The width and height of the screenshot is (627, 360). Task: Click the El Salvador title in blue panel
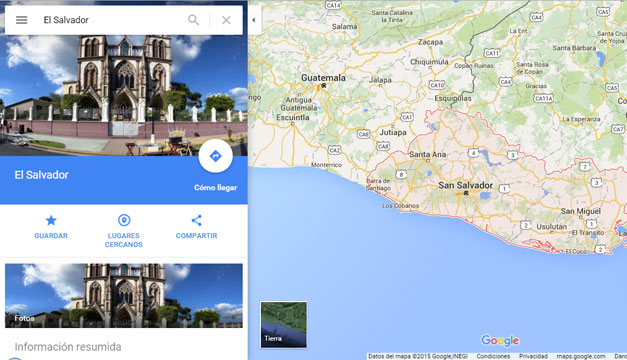pos(42,175)
